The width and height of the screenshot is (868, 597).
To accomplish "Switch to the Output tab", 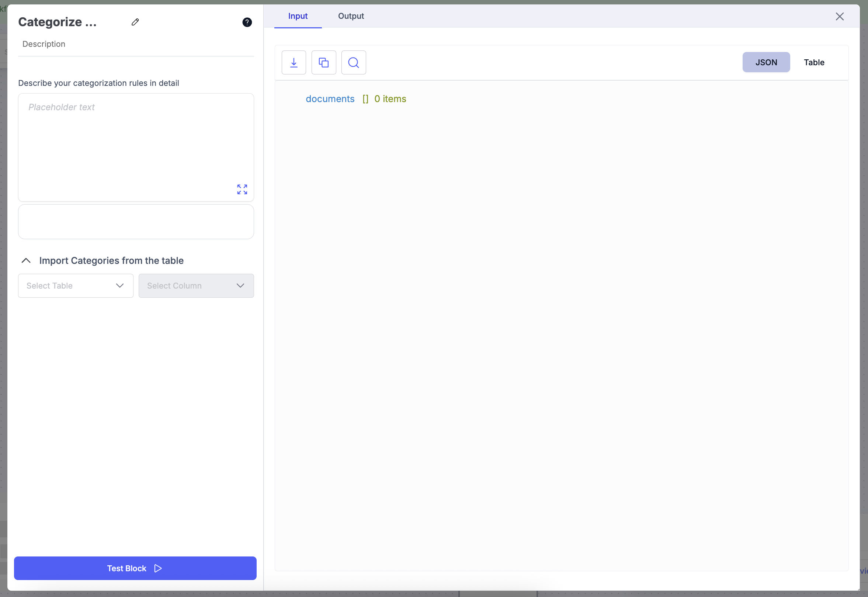I will point(351,16).
